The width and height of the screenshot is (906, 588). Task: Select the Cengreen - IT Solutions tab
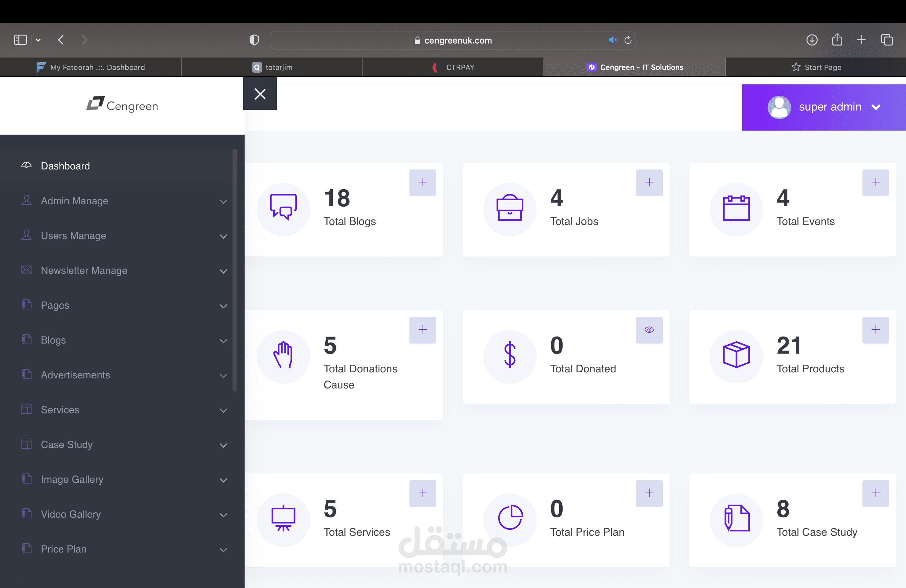[635, 67]
